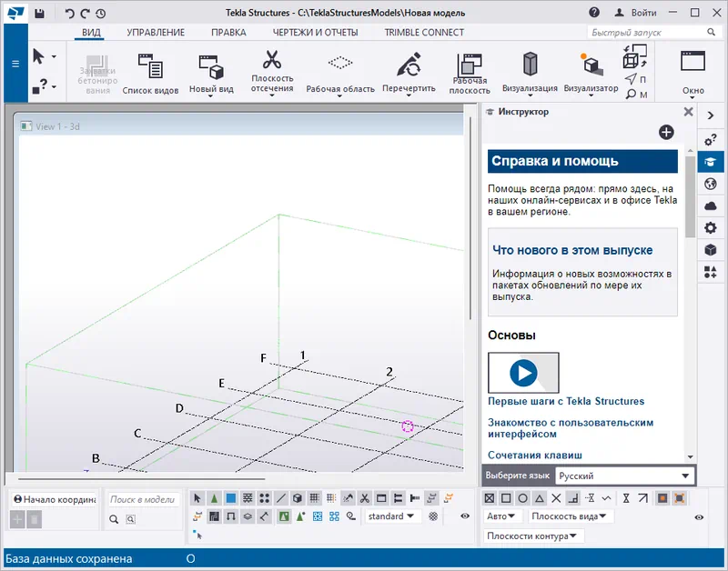Screen dimensions: 728x571
Task: Toggle snap to circle center switch
Action: click(x=522, y=498)
